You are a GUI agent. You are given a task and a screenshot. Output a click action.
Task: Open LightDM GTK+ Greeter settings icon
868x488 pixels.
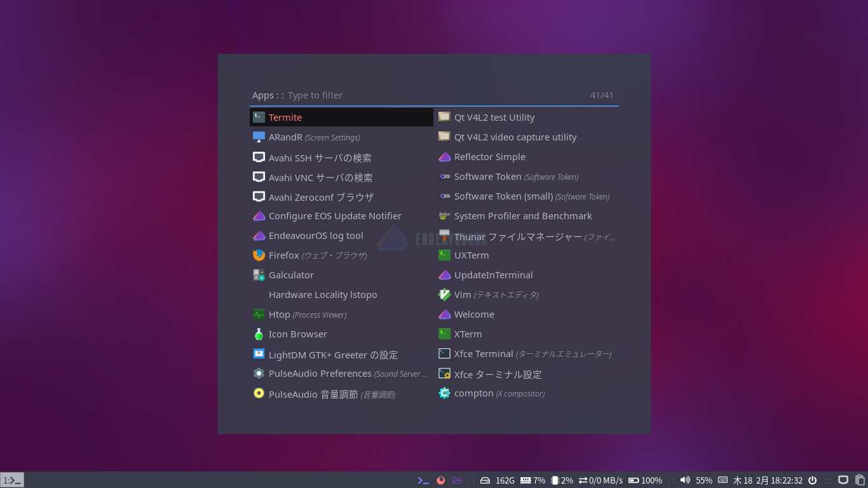coord(259,354)
